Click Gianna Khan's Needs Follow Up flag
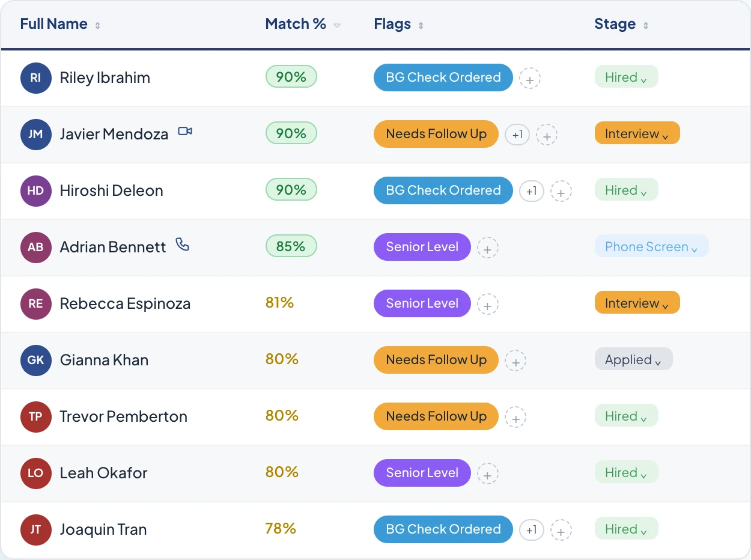The image size is (751, 560). coord(436,360)
